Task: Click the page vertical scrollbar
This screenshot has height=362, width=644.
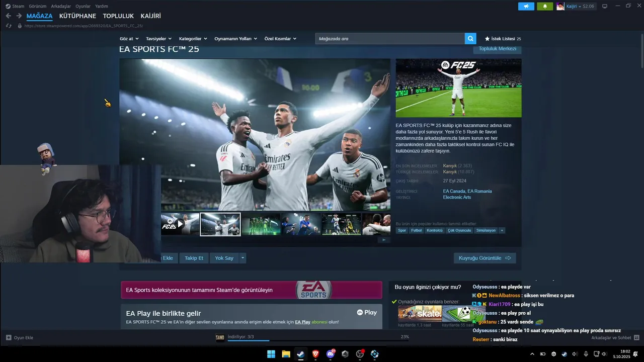Action: click(x=641, y=50)
